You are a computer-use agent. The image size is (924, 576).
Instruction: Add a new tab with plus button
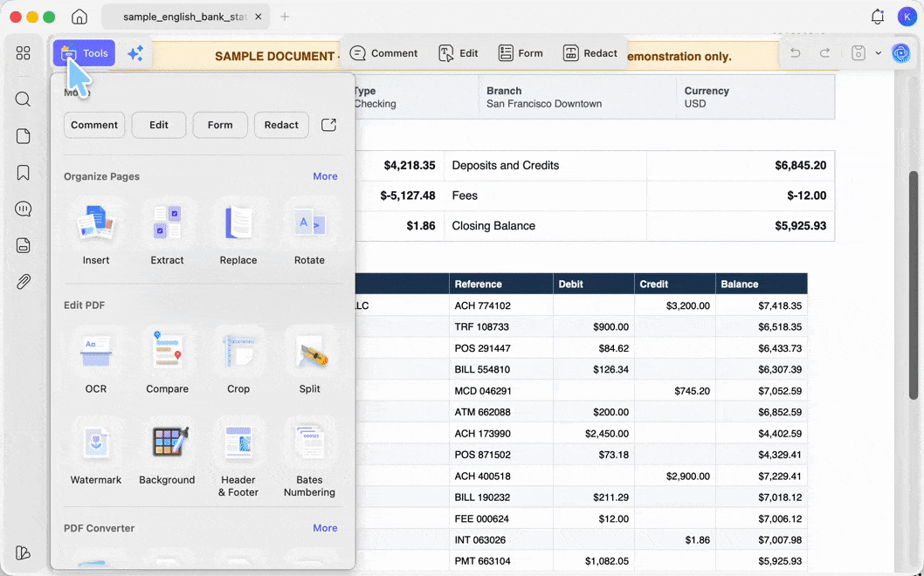click(x=285, y=17)
